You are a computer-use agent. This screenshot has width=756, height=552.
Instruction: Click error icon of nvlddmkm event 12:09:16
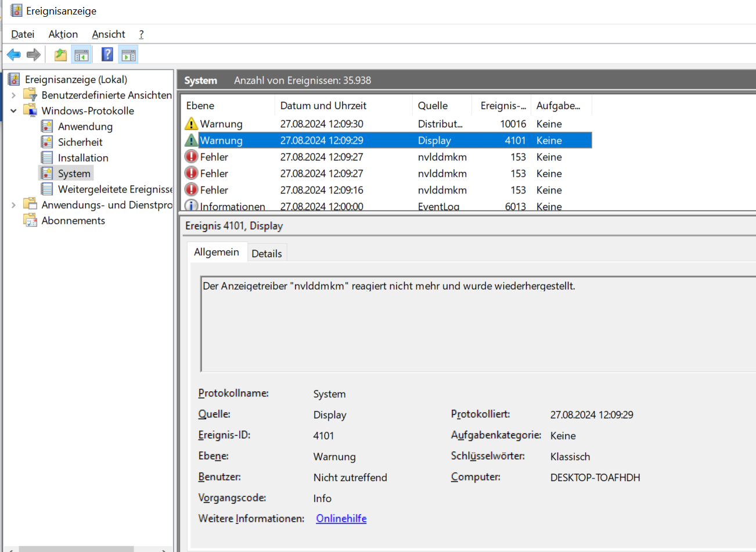click(191, 190)
